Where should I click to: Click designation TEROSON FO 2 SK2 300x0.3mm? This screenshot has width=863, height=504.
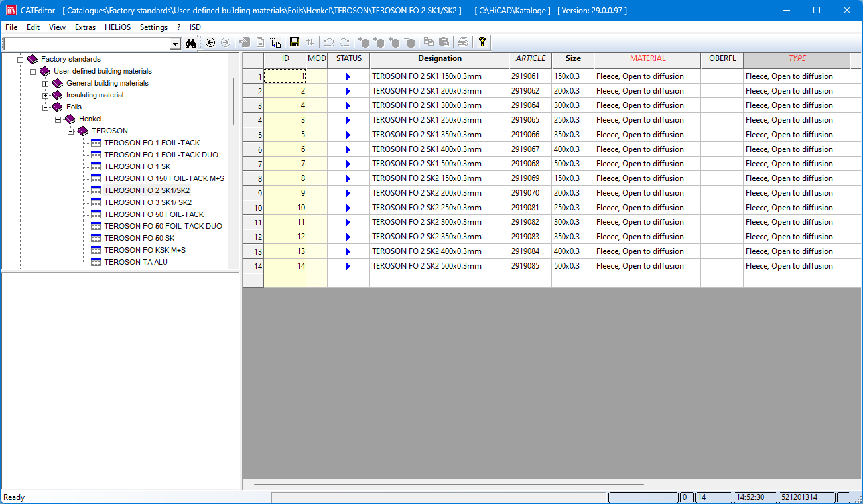coord(439,223)
